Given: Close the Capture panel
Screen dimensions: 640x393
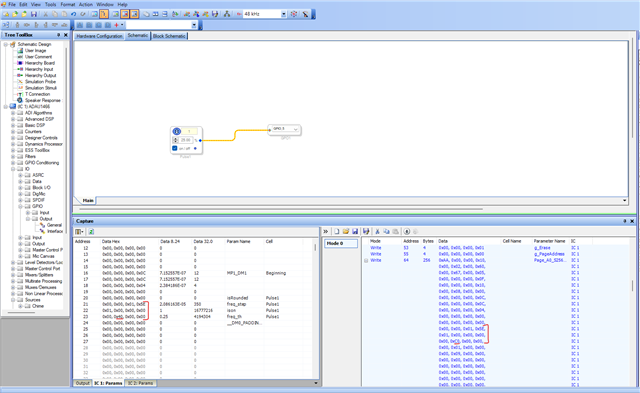Looking at the screenshot, I should 632,221.
